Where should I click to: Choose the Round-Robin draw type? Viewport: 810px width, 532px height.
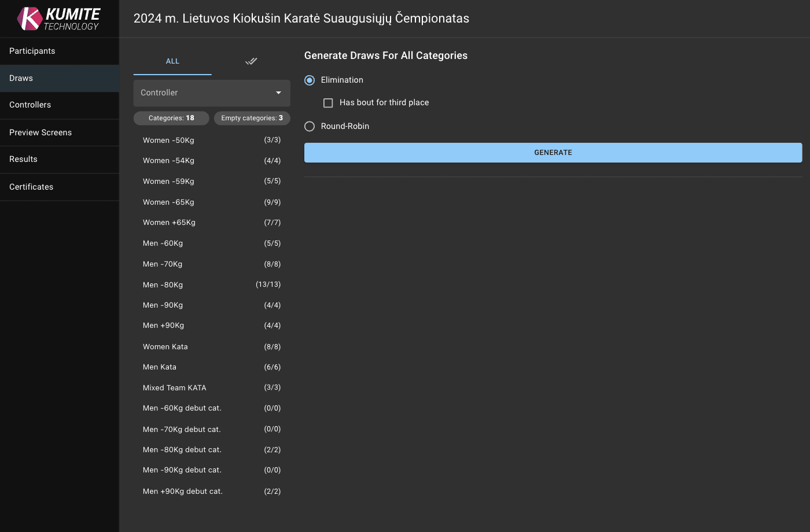(x=310, y=127)
